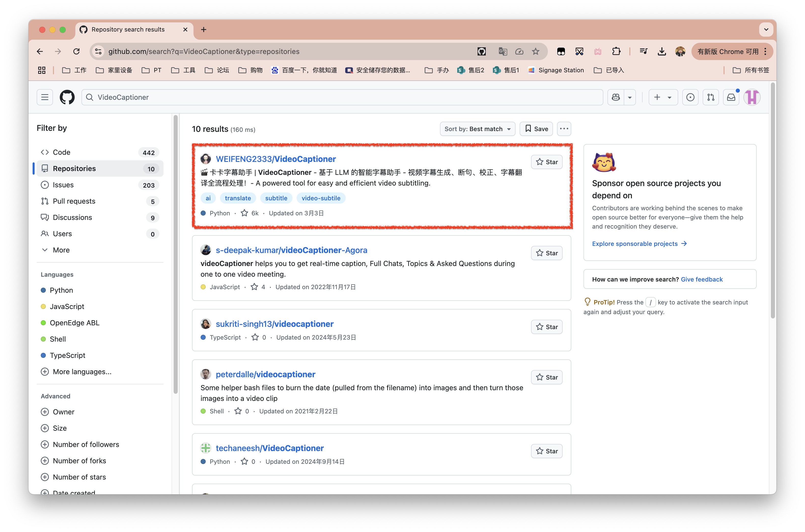Open WEIFENG2333 owner avatar
Viewport: 805px width, 532px height.
pos(205,159)
